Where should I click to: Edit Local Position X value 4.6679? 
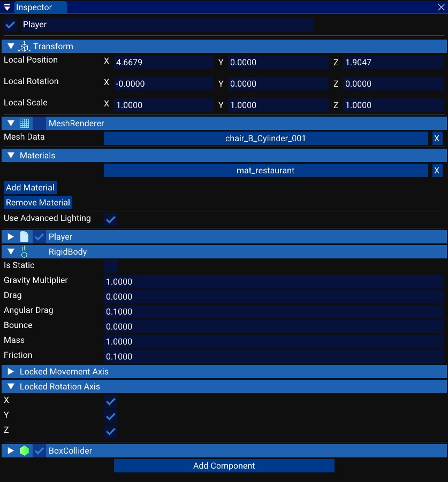point(163,63)
